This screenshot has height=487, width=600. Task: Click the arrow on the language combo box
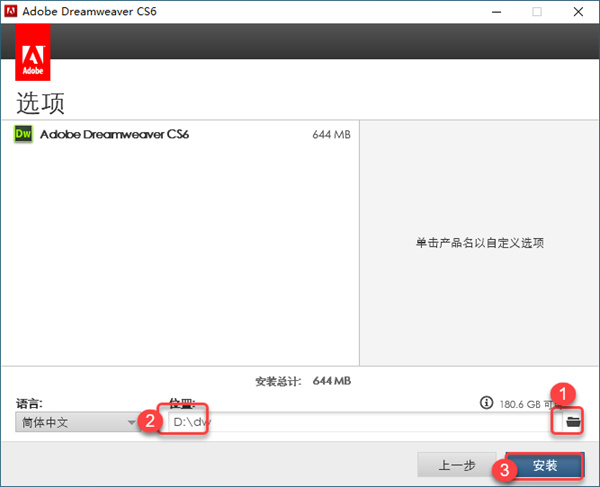(132, 422)
